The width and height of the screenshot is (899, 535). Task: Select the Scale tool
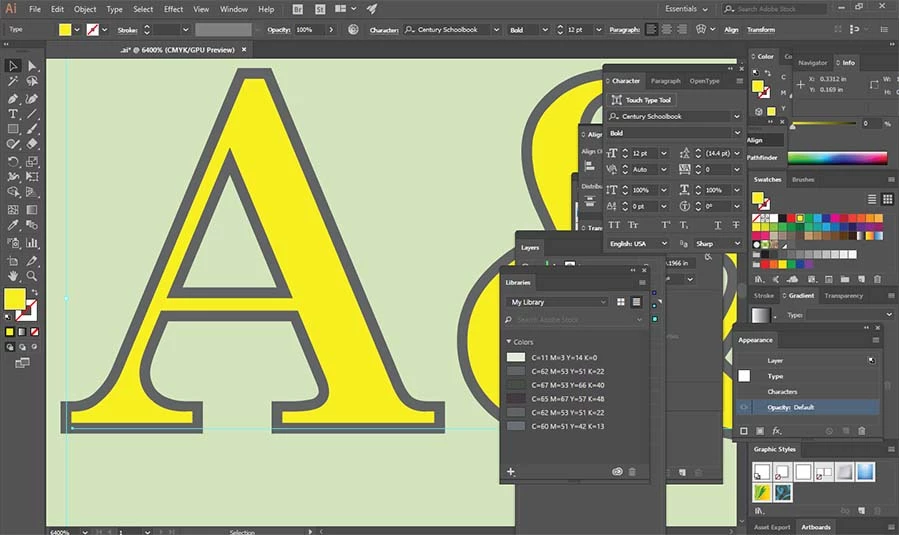pos(32,162)
